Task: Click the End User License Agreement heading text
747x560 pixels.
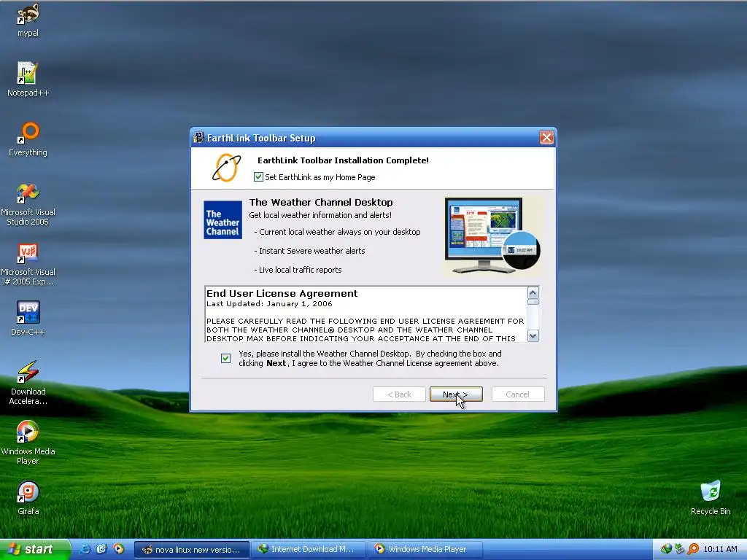Action: point(282,293)
